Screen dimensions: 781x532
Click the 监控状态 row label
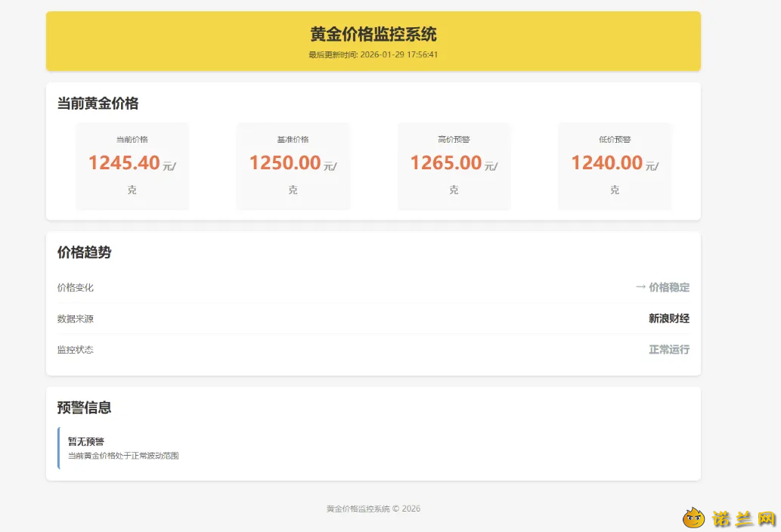tap(75, 349)
